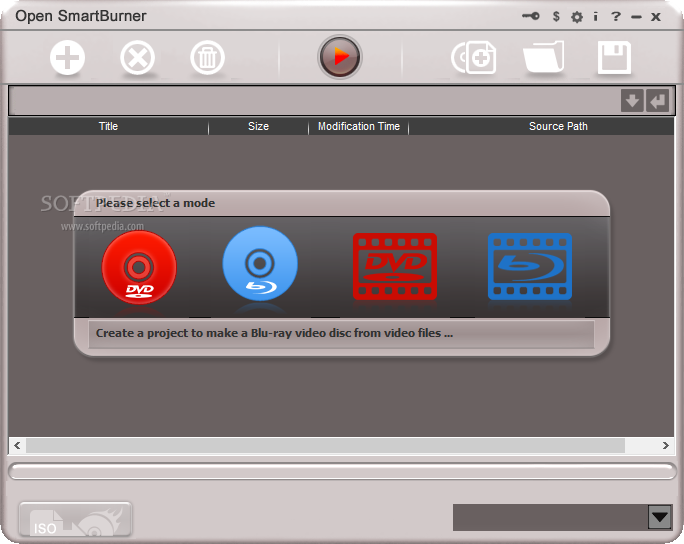The width and height of the screenshot is (684, 544).
Task: Click the dollar purchase icon
Action: [556, 17]
